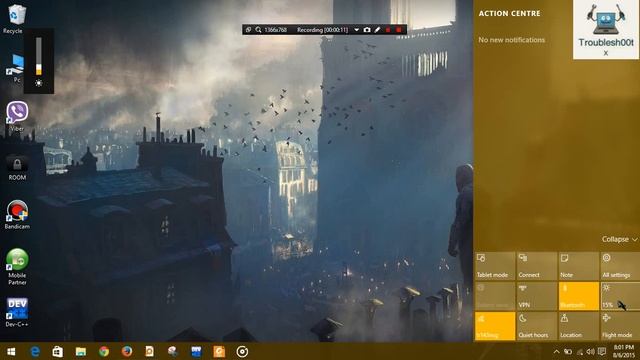This screenshot has width=640, height=360.
Task: Click the Recording [00:00:11] status text
Action: click(322, 30)
